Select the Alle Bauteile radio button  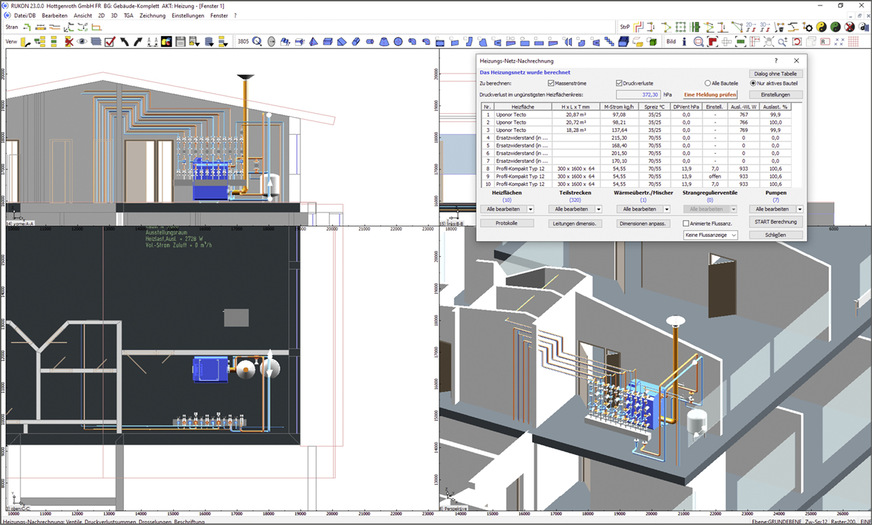coord(707,83)
